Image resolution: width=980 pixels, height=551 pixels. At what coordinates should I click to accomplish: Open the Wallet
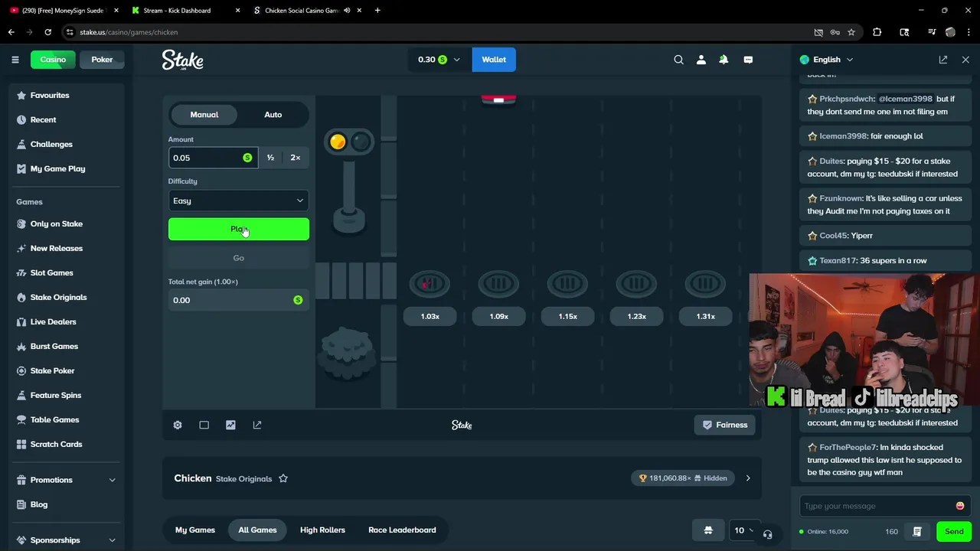point(494,60)
